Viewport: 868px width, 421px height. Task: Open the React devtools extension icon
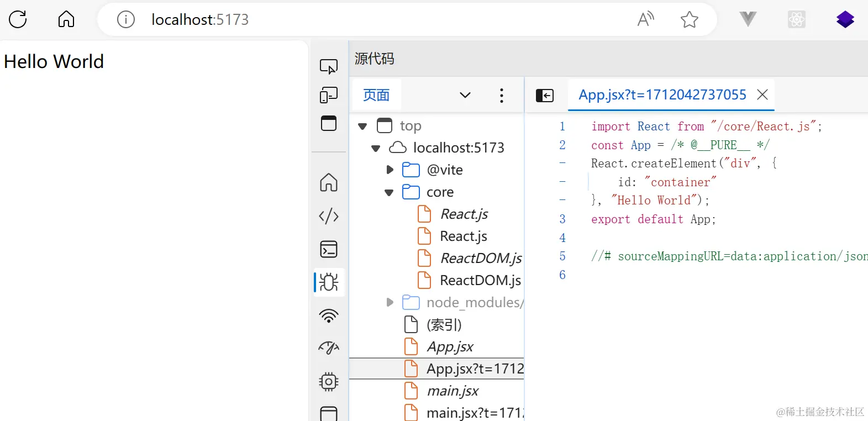pyautogui.click(x=797, y=20)
